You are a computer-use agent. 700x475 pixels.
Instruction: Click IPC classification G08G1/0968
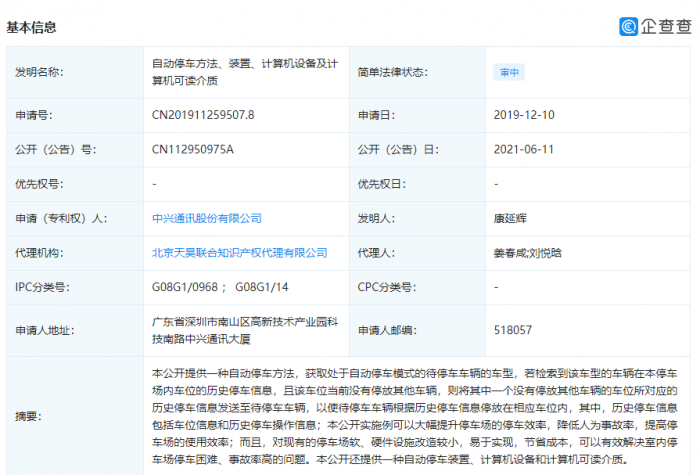click(x=185, y=287)
